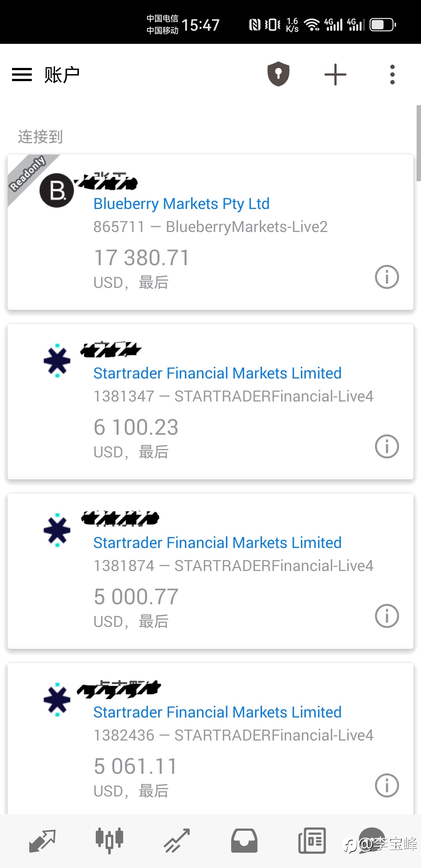Show info for Startrader account 1381874
This screenshot has width=421, height=868.
point(387,616)
